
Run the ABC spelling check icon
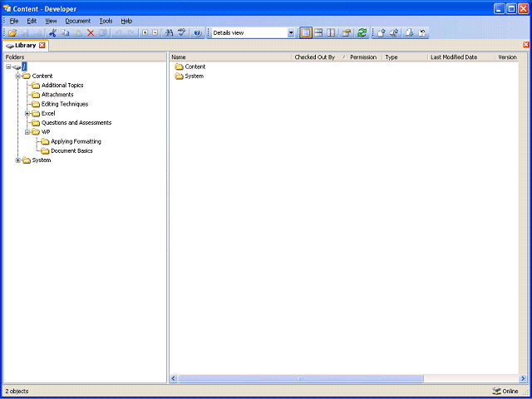coord(182,33)
